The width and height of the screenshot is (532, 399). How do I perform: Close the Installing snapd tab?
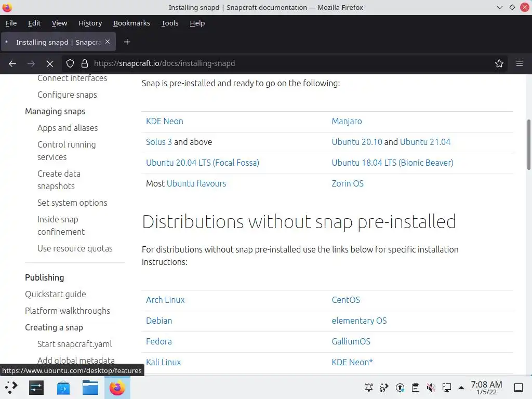click(108, 42)
